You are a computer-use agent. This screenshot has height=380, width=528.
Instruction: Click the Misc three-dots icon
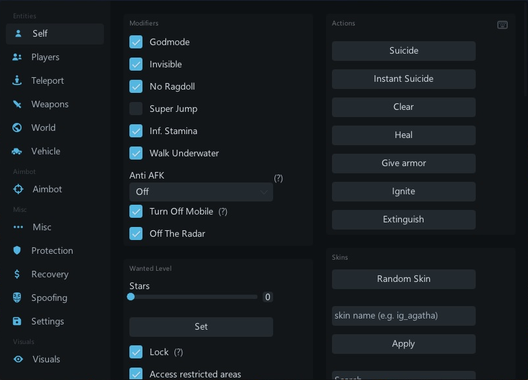coord(18,227)
